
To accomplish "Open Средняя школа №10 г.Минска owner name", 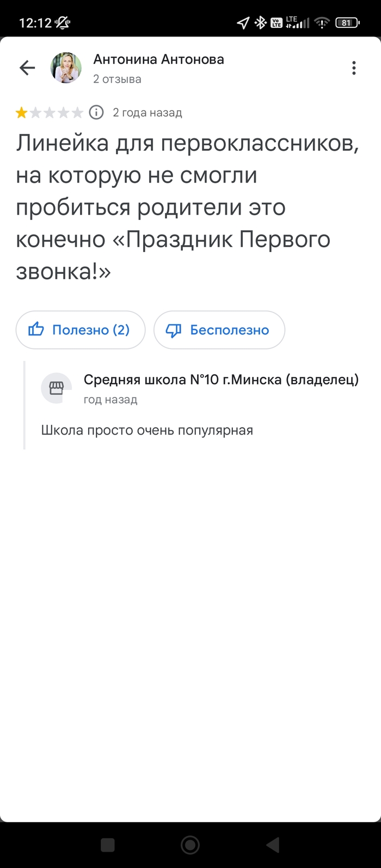I will (221, 380).
